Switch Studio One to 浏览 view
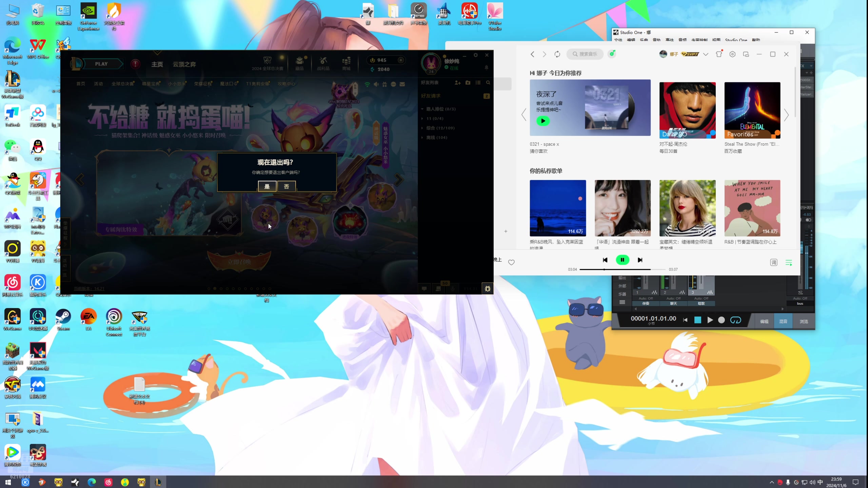 (x=804, y=321)
